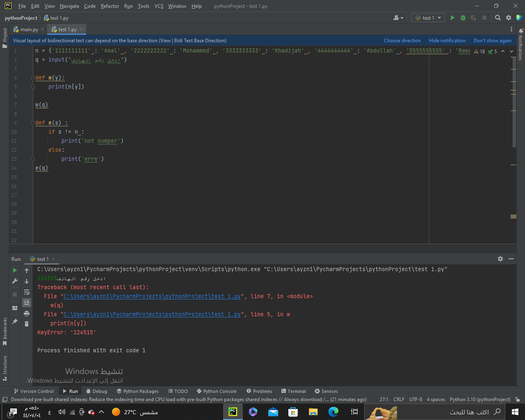Viewport: 525px width, 420px height.
Task: Open the Windows Start button
Action: pos(515,412)
